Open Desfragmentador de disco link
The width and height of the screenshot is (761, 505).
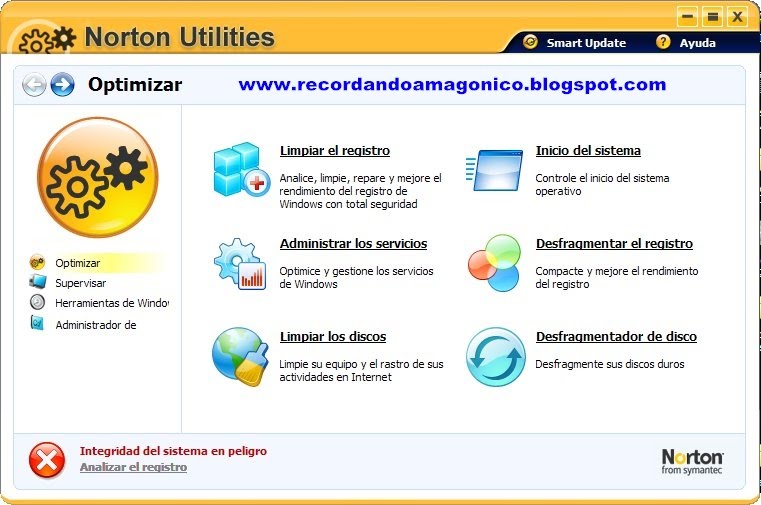tap(616, 337)
